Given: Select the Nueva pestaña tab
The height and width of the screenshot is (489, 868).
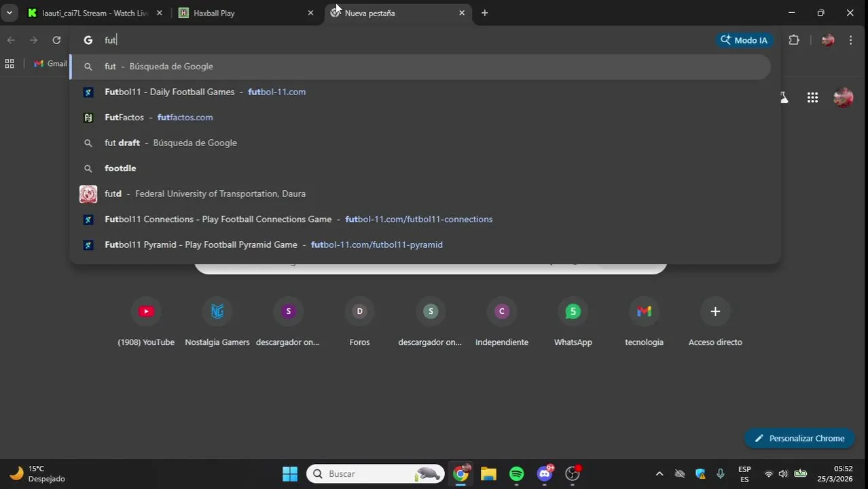Looking at the screenshot, I should 397,13.
